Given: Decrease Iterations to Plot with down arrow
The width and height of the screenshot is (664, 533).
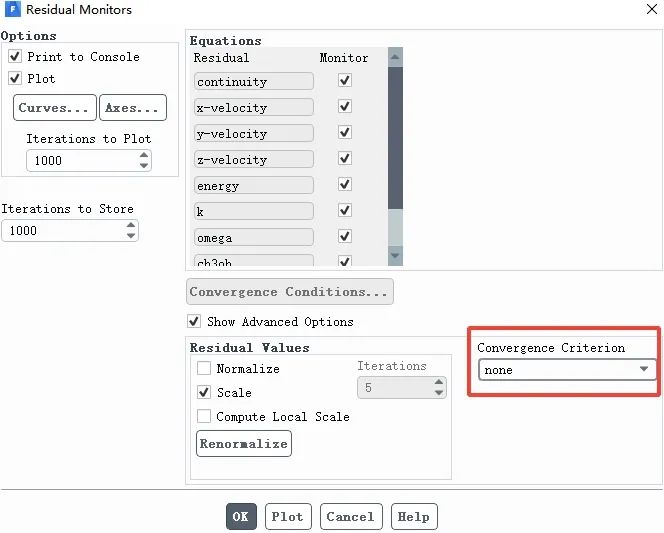Looking at the screenshot, I should click(x=144, y=165).
